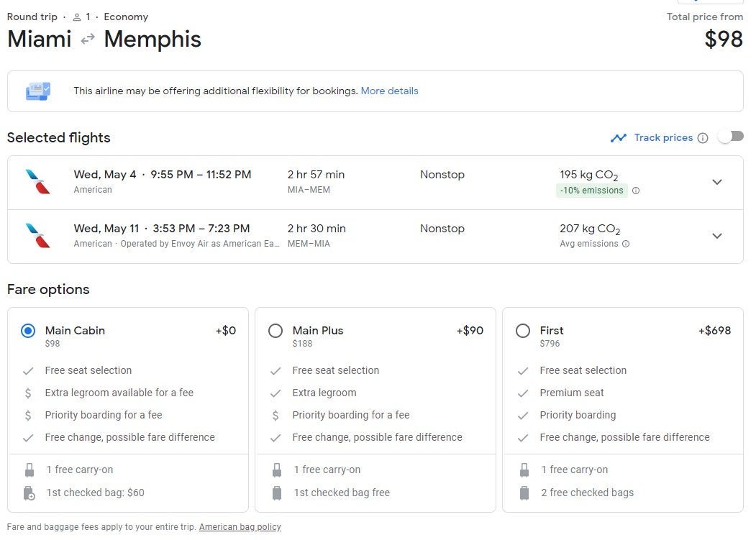
Task: Open the More details link
Action: (389, 91)
